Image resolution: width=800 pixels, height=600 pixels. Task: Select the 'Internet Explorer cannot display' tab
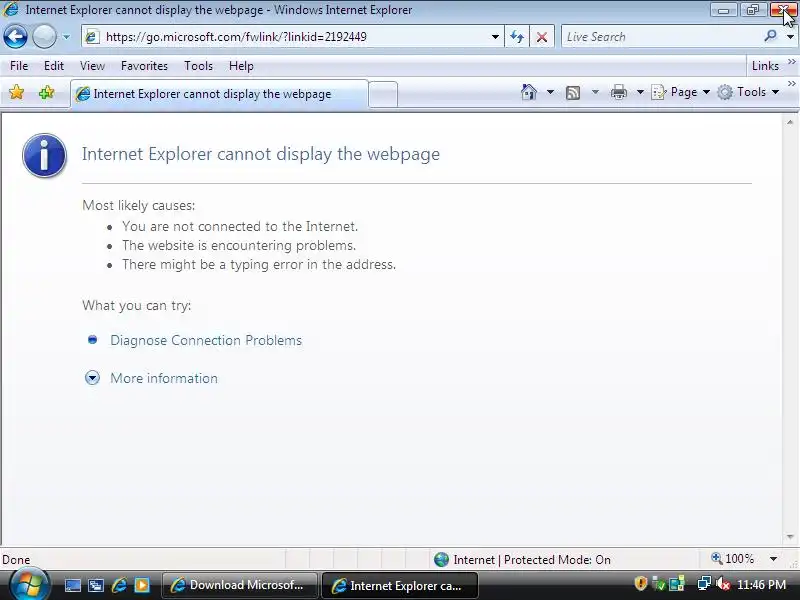click(218, 94)
